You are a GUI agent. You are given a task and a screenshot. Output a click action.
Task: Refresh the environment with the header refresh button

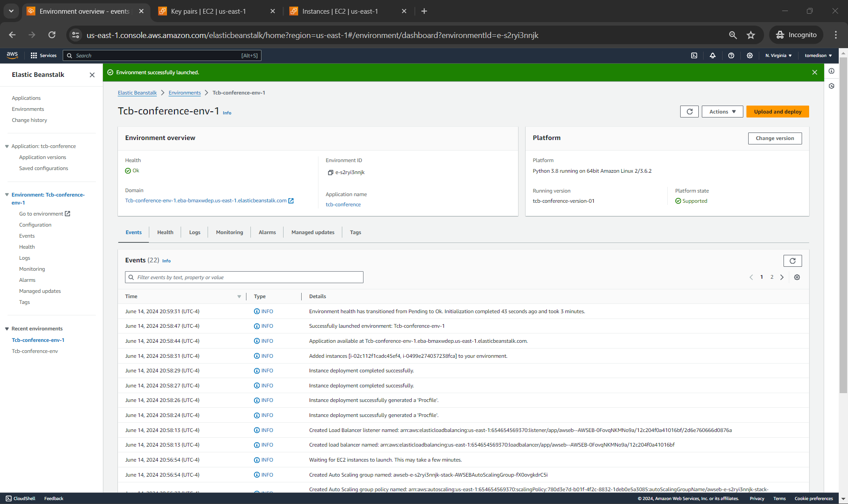click(x=689, y=112)
